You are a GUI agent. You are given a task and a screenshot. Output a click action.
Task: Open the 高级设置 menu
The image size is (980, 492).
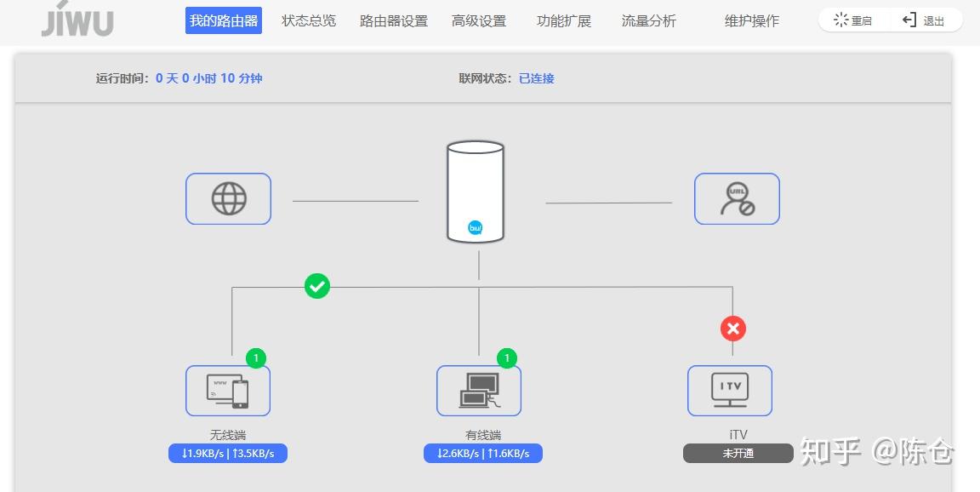(478, 20)
